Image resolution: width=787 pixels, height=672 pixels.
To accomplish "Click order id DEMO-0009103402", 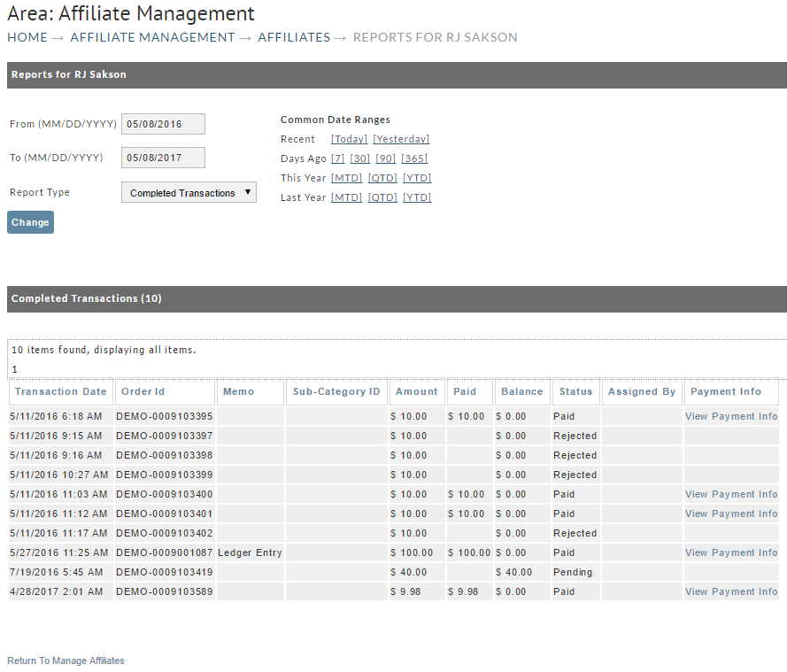I will point(164,533).
